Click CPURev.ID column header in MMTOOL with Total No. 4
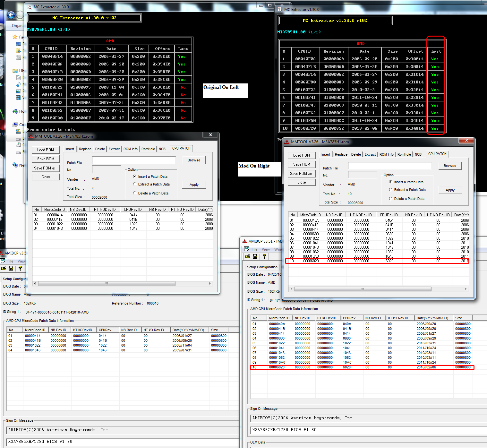The width and height of the screenshot is (487, 448). [x=133, y=210]
